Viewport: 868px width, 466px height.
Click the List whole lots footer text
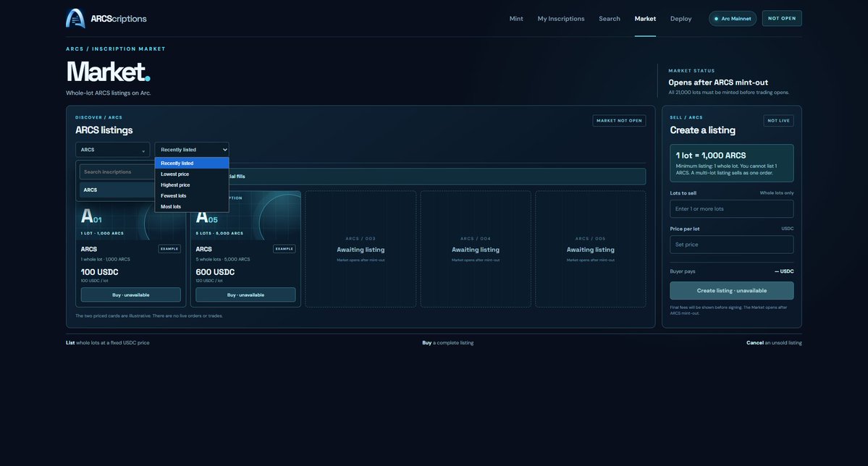pos(107,342)
